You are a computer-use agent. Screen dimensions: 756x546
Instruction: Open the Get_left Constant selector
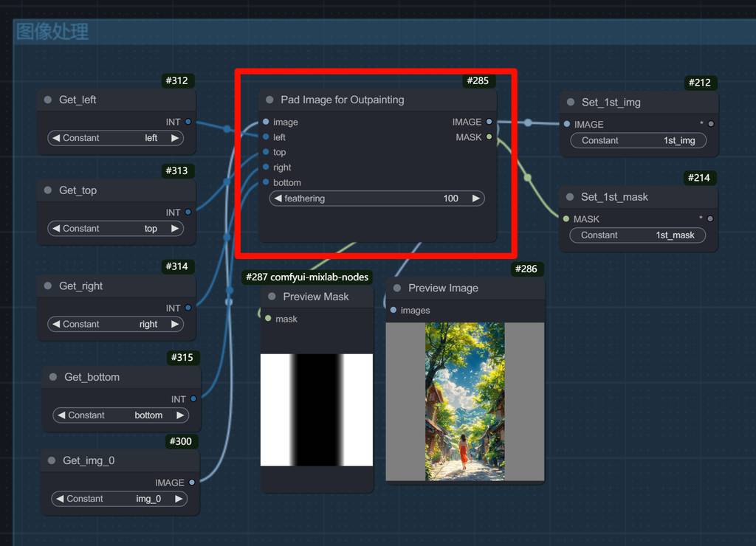tap(116, 138)
